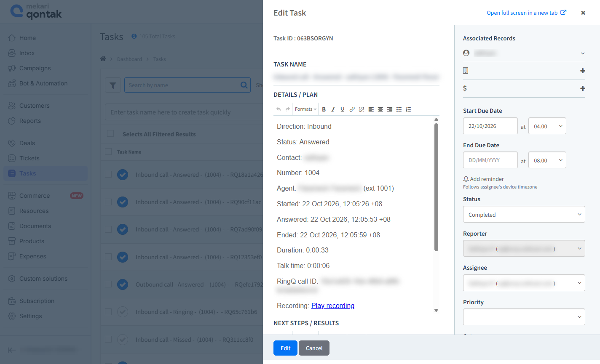
Task: Align text left in the Details editor
Action: tap(371, 109)
